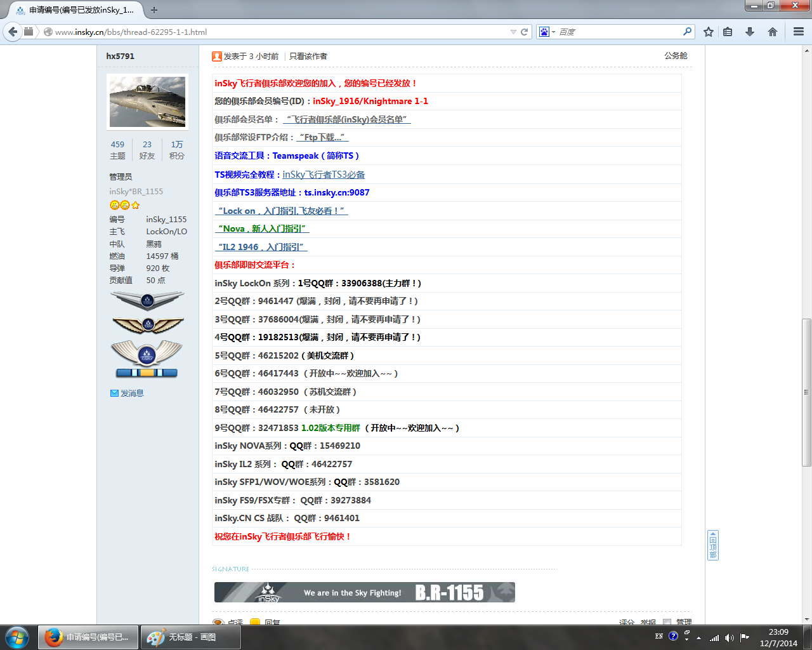Click the B.R-1155 signature banner
This screenshot has height=650, width=812.
tap(365, 592)
